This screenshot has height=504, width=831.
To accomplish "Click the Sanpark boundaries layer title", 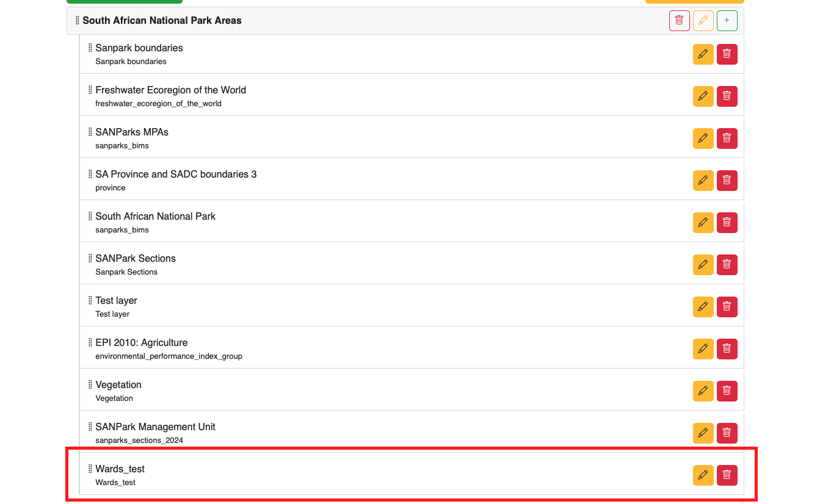I will (139, 48).
